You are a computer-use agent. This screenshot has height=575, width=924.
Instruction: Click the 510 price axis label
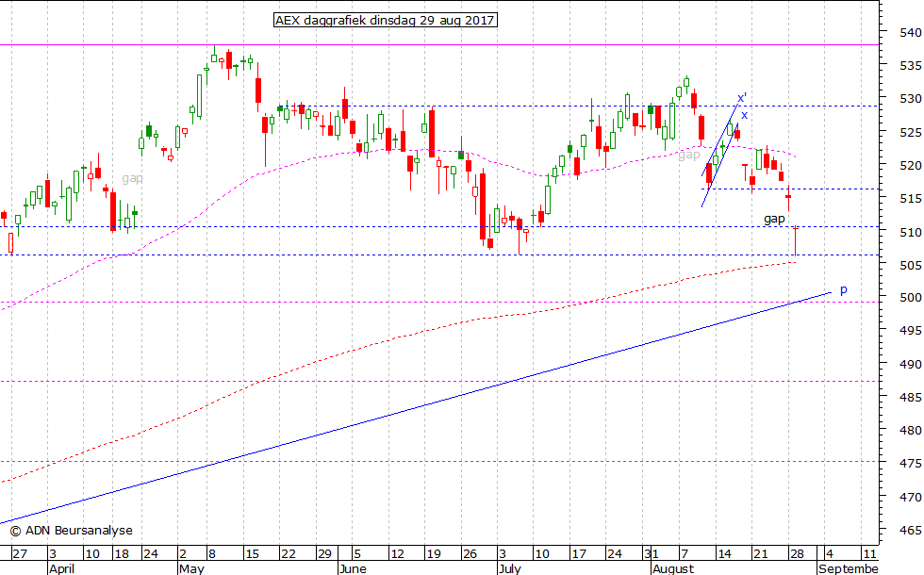click(911, 232)
